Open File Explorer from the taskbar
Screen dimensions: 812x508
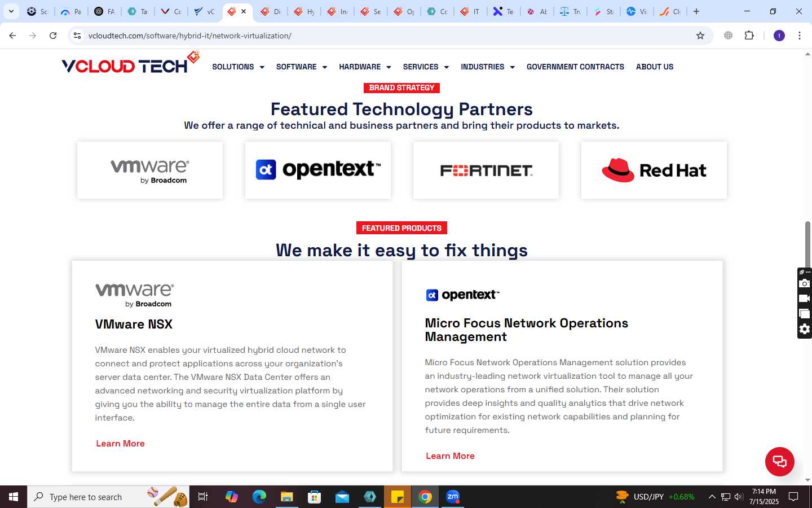[x=287, y=497]
